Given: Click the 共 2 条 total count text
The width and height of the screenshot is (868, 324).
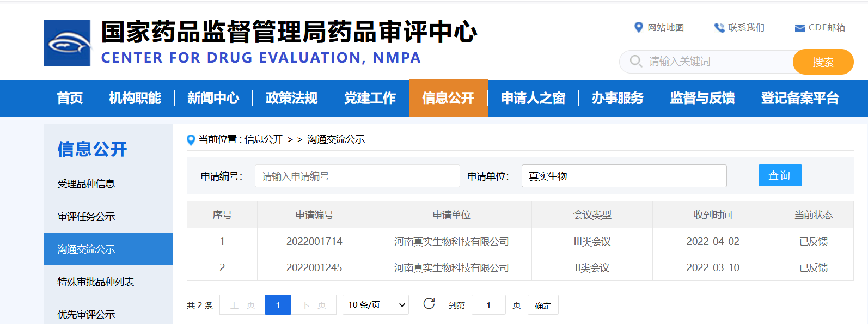Looking at the screenshot, I should (200, 305).
